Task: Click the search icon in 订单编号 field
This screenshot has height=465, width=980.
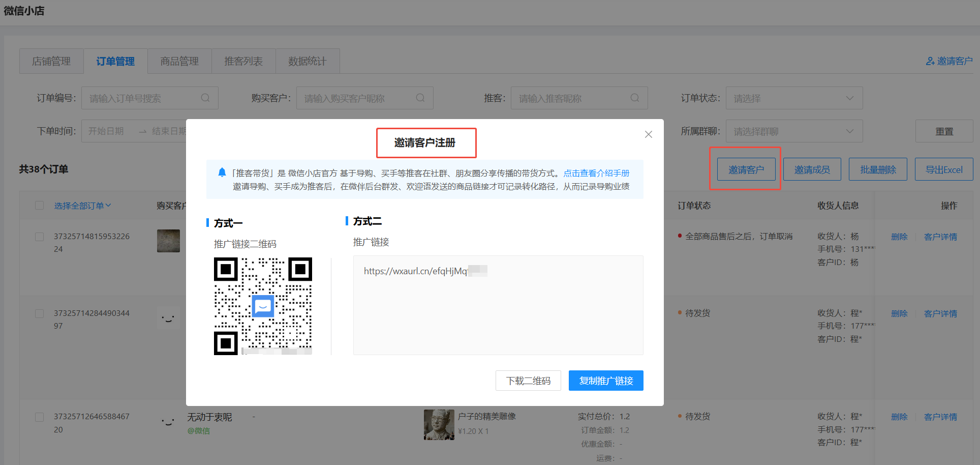Action: pyautogui.click(x=205, y=98)
